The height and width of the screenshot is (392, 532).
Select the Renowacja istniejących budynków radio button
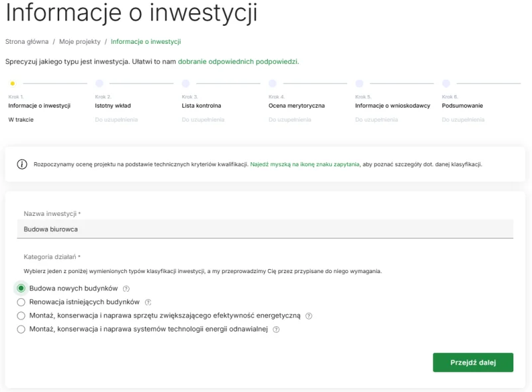click(21, 302)
